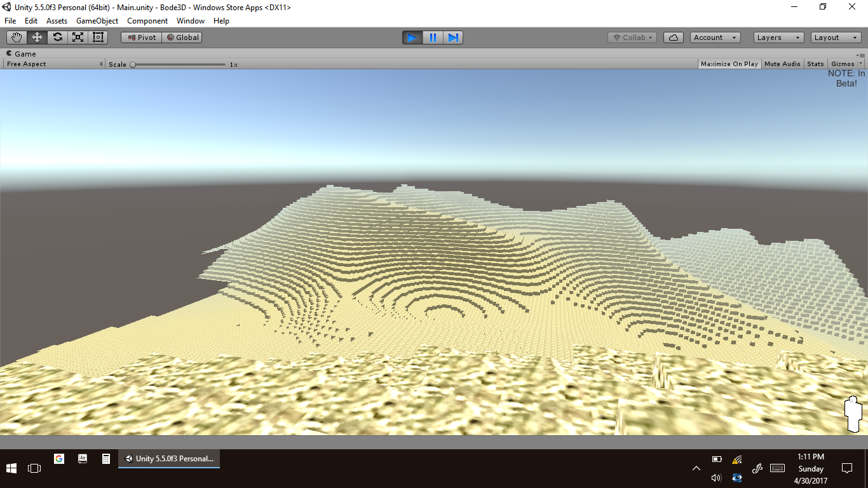
Task: Step forward one frame
Action: [453, 37]
